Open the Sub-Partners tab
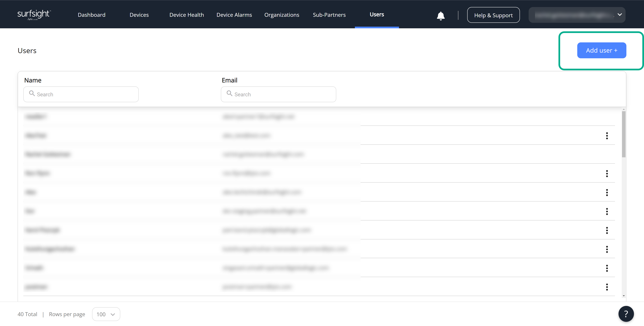The width and height of the screenshot is (644, 326). pyautogui.click(x=329, y=15)
